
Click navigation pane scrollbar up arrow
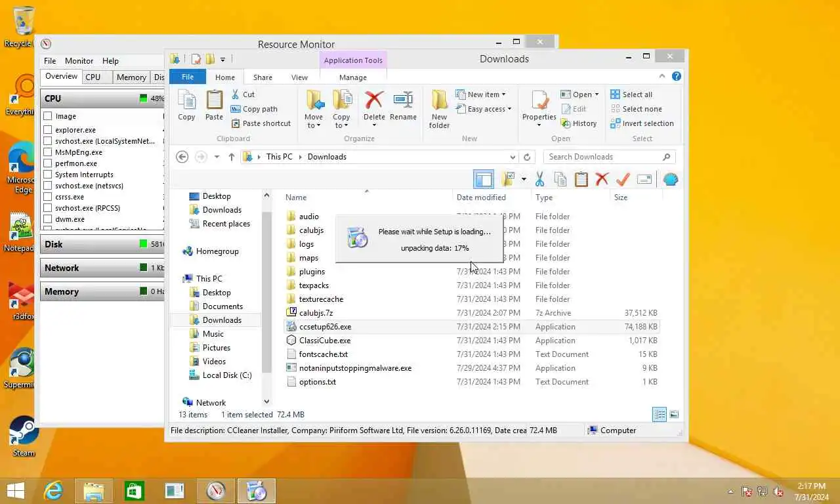pos(266,196)
